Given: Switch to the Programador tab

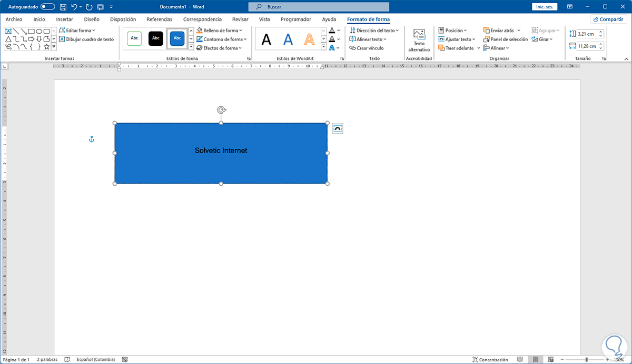Looking at the screenshot, I should (x=295, y=19).
